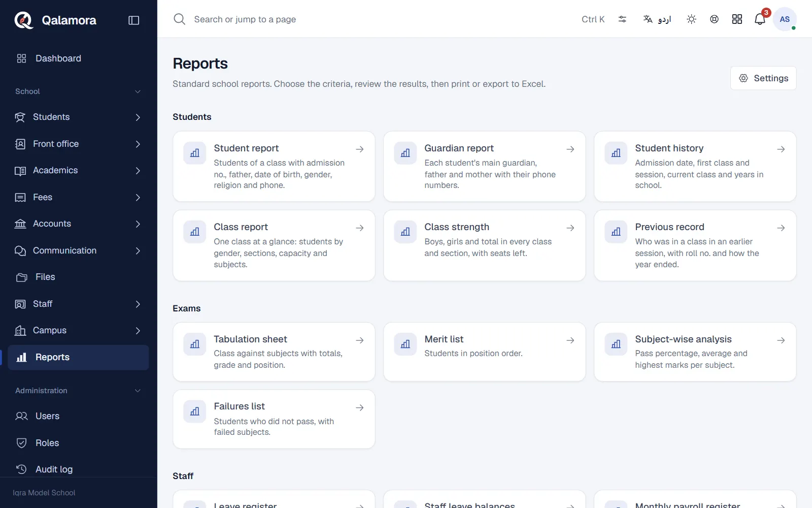The image size is (812, 508).
Task: Open the Class report card
Action: click(x=274, y=245)
